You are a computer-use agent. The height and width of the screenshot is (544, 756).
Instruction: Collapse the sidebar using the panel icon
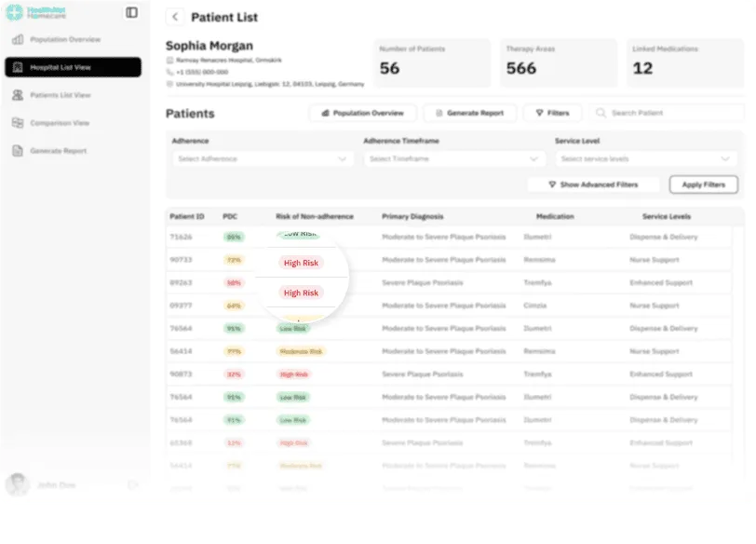tap(131, 12)
